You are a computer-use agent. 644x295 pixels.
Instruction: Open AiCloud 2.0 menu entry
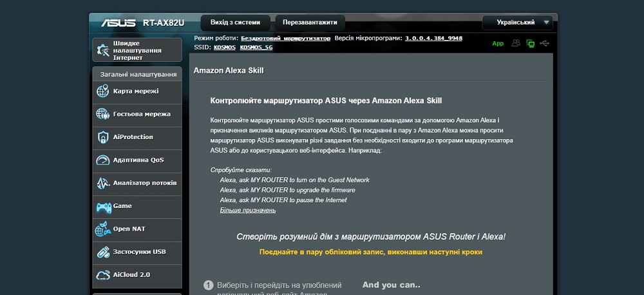pyautogui.click(x=137, y=275)
